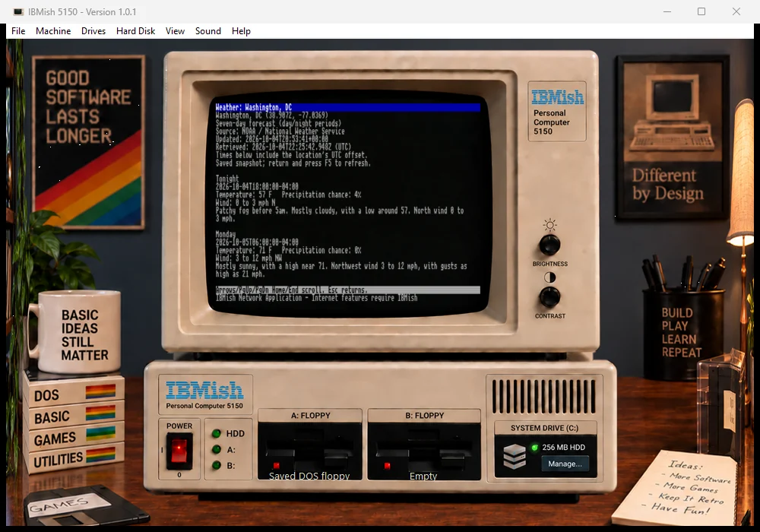Click the HDD activity indicator light

coord(216,433)
